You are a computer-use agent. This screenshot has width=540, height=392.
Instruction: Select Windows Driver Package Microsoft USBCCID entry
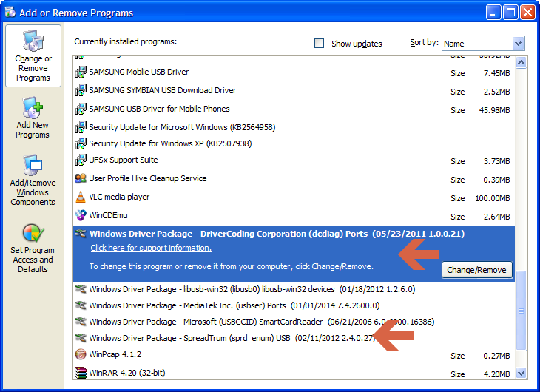(x=294, y=322)
